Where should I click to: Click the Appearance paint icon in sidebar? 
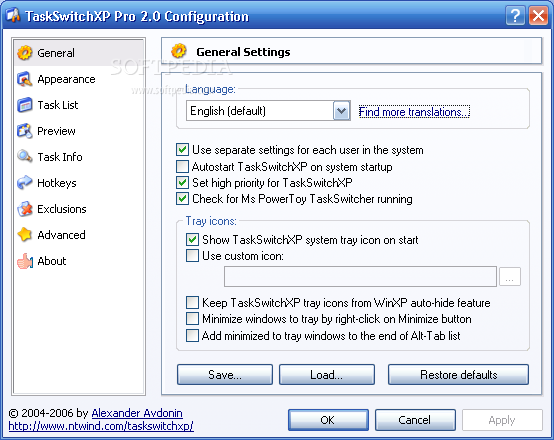[x=25, y=79]
